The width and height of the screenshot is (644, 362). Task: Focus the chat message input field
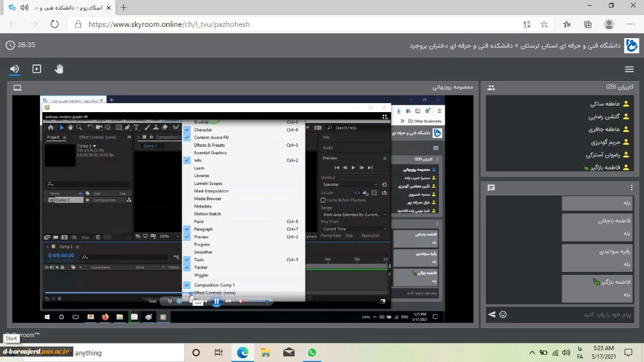pyautogui.click(x=572, y=314)
